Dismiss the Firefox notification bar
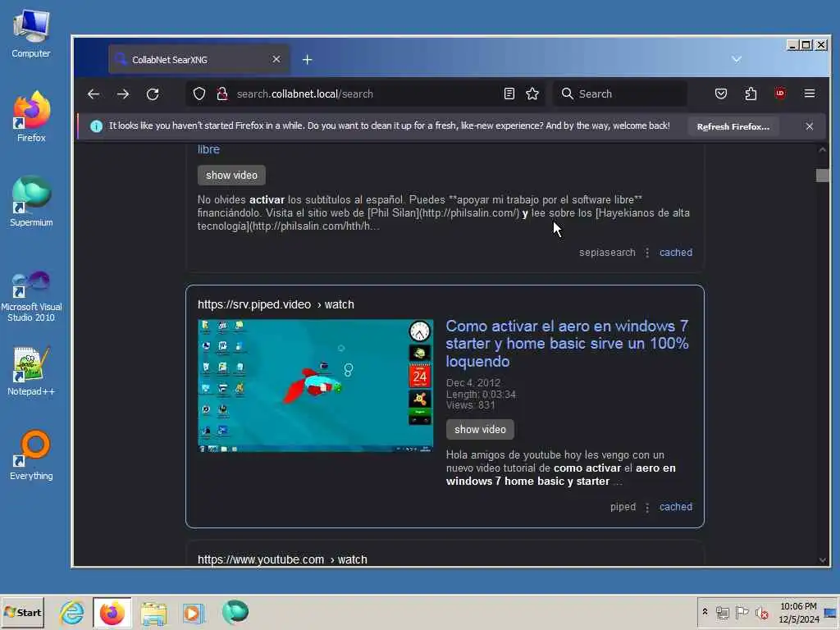Viewport: 840px width, 630px height. 810,126
